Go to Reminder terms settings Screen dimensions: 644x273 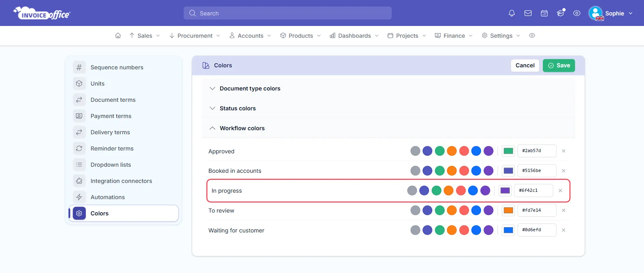tap(124, 148)
